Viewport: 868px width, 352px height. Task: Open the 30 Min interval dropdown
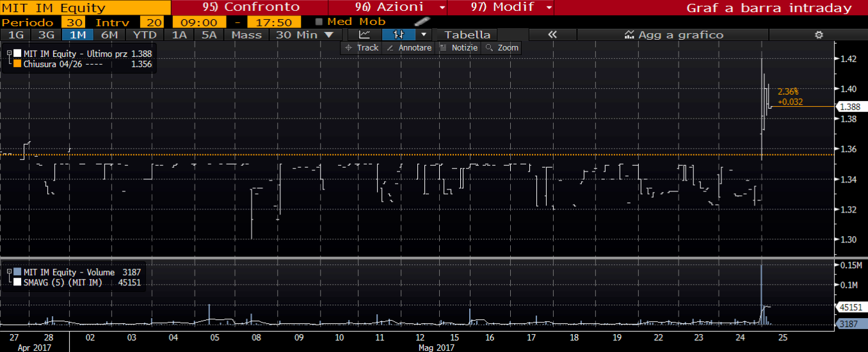pos(304,35)
